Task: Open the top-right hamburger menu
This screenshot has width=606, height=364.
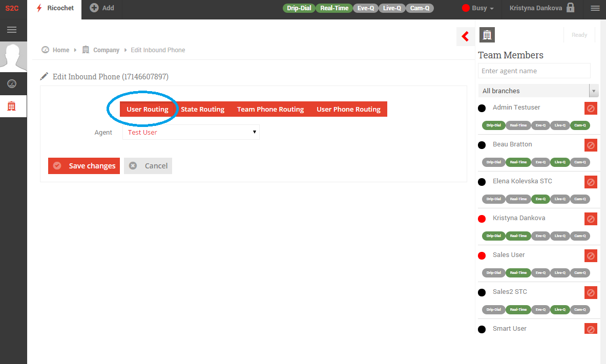Action: click(595, 8)
